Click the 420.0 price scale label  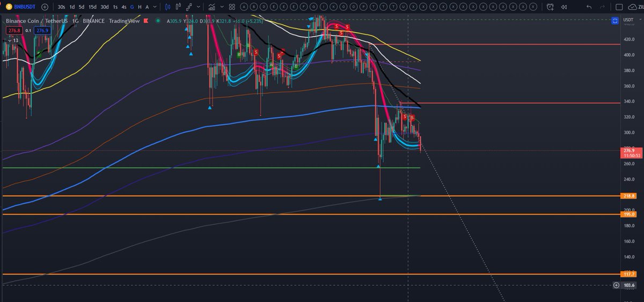click(x=628, y=39)
